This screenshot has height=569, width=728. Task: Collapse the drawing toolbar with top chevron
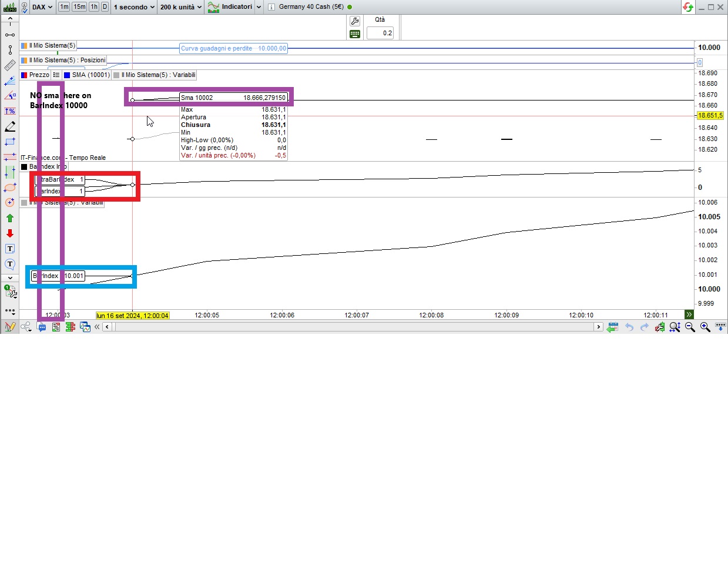(10, 19)
